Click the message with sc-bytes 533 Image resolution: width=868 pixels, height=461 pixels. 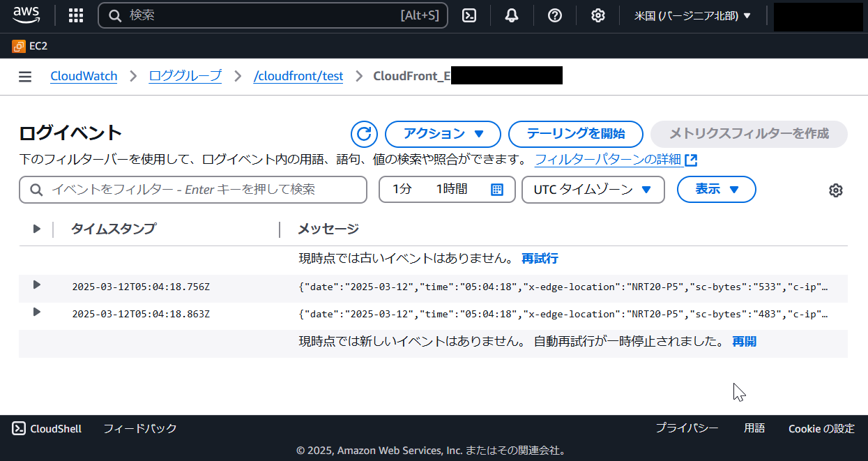tap(563, 287)
